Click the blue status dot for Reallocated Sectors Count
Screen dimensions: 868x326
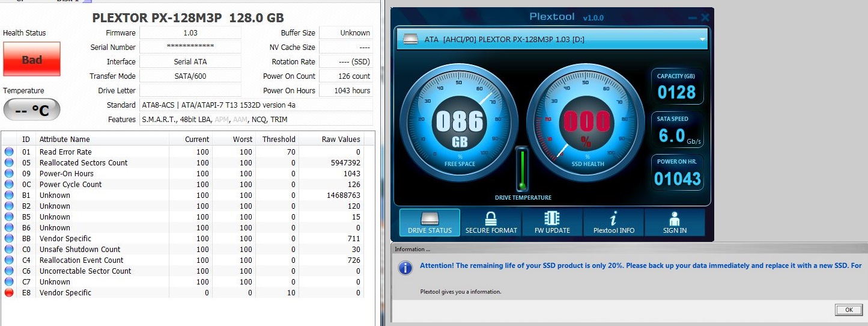[9, 163]
